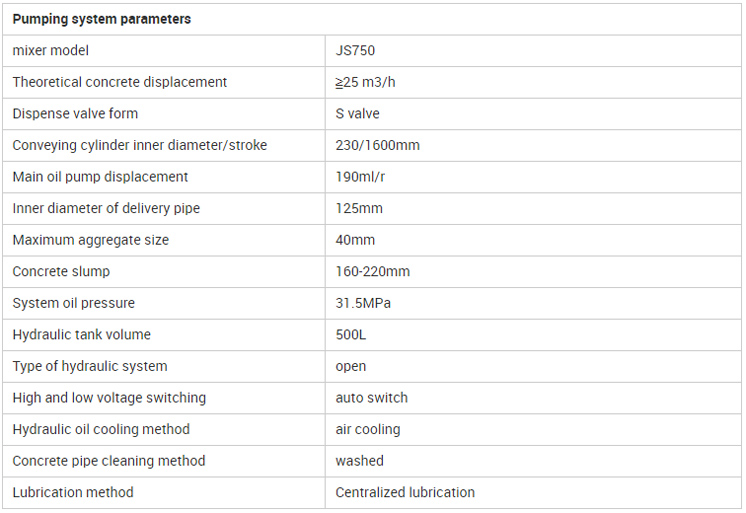Click the '≥25 m3/h' value

pyautogui.click(x=367, y=82)
